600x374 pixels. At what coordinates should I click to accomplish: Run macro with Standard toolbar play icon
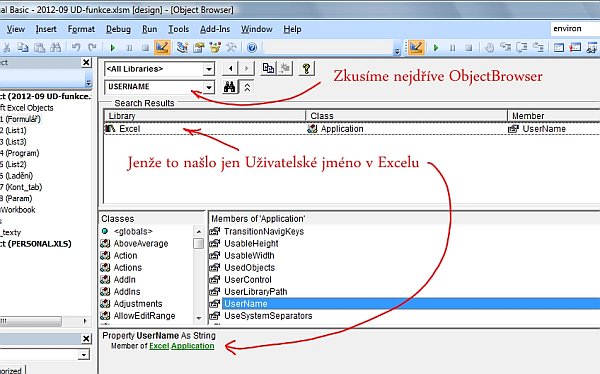112,47
